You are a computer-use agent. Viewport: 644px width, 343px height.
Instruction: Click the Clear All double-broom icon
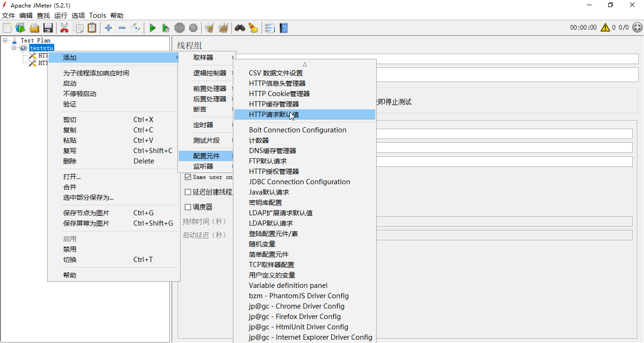click(223, 28)
